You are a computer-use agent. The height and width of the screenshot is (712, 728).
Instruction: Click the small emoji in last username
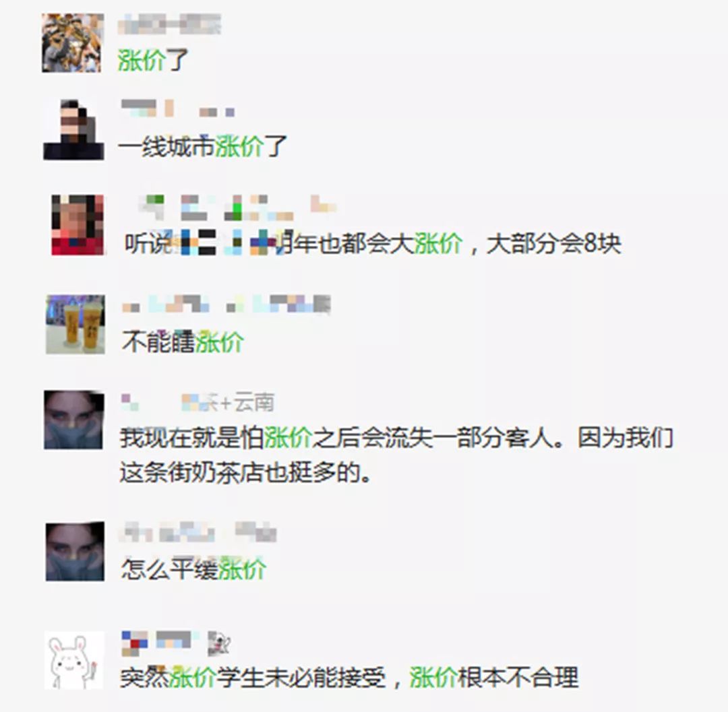click(218, 643)
